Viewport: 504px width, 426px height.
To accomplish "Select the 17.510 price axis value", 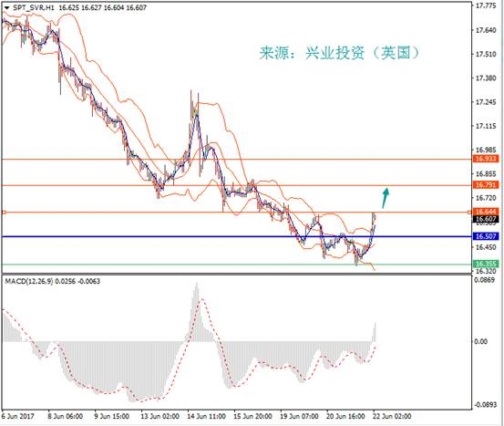I will tap(486, 54).
